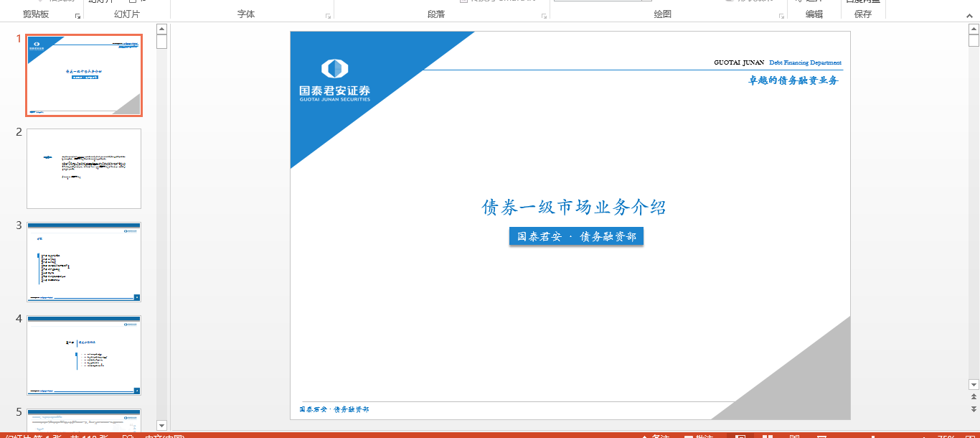This screenshot has width=980, height=438.
Task: Open the 剪贴板 clipboard dialog launcher
Action: pos(77,16)
